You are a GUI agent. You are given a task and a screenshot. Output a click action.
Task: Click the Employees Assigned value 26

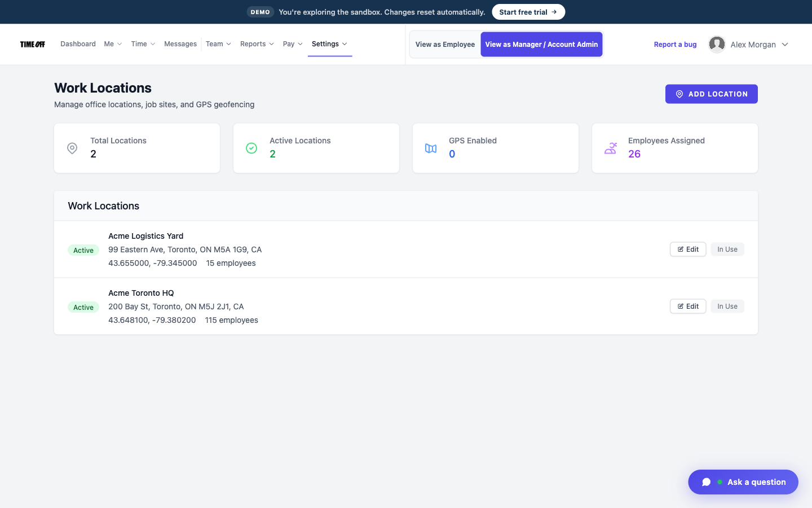click(x=634, y=154)
